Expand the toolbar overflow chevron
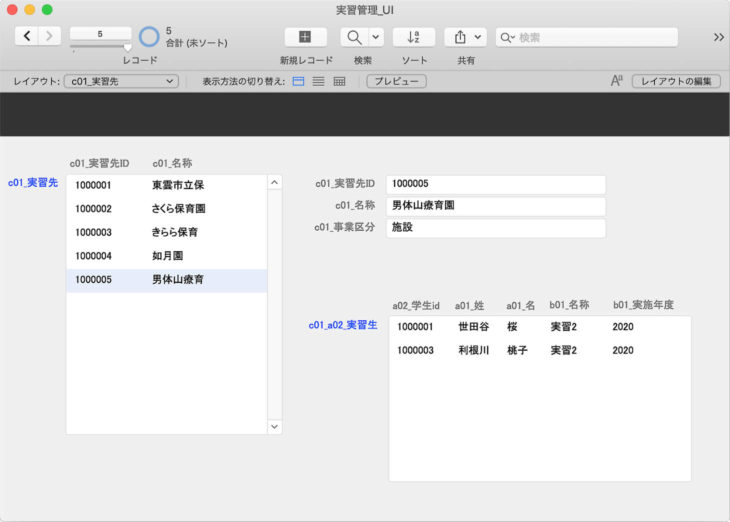The height and width of the screenshot is (522, 730). coord(718,37)
